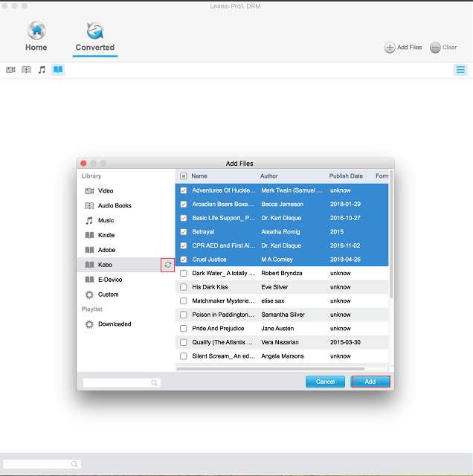Click publish date 2015-03-30
Image resolution: width=473 pixels, height=476 pixels.
(345, 342)
